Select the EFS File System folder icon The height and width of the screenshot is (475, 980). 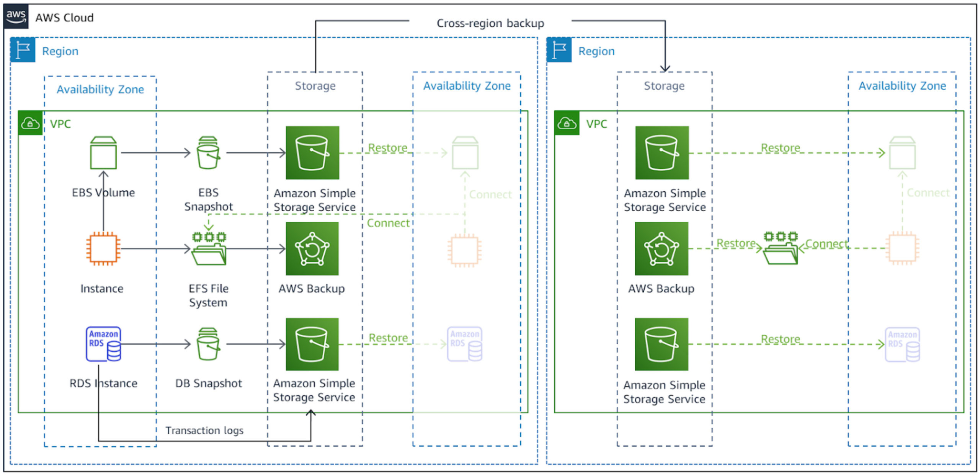[x=209, y=248]
